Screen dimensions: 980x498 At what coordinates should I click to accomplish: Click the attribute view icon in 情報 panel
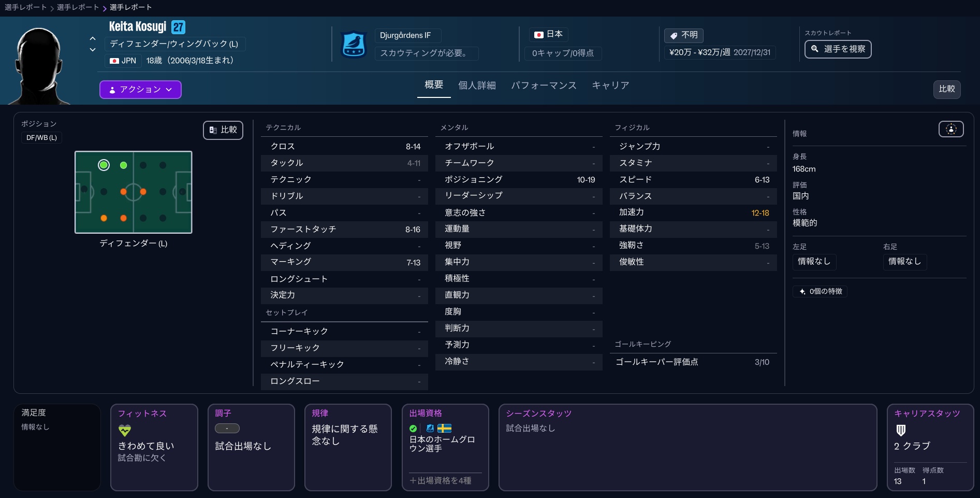[x=950, y=129]
